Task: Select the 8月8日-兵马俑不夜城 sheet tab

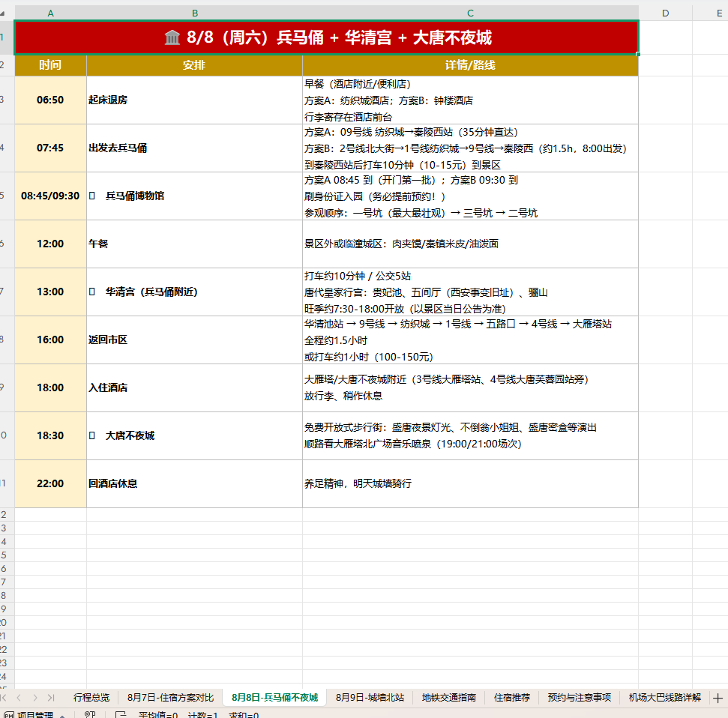Action: (274, 698)
